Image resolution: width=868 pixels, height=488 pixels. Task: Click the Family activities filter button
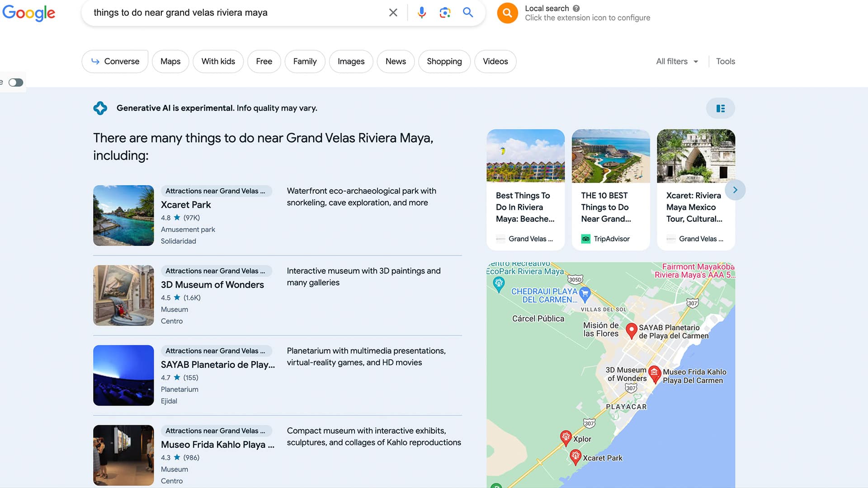[305, 61]
